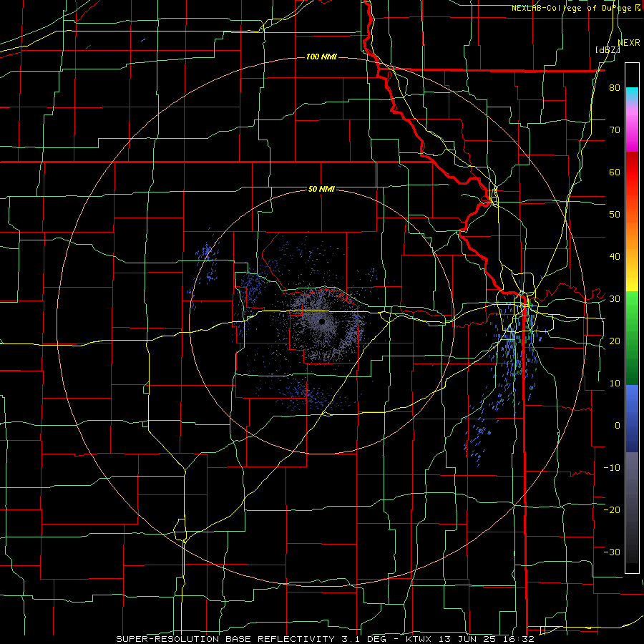Click the KTWX station identifier in the caption

(x=417, y=639)
